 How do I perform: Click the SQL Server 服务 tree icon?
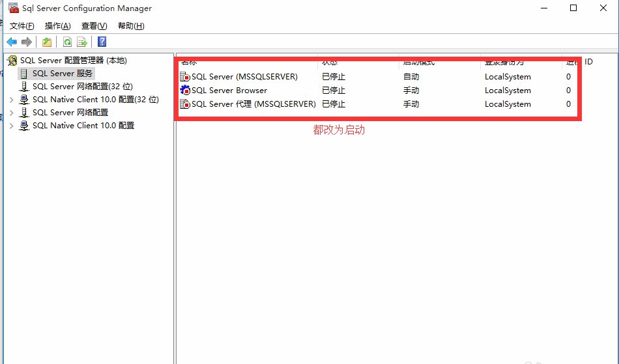pos(24,74)
